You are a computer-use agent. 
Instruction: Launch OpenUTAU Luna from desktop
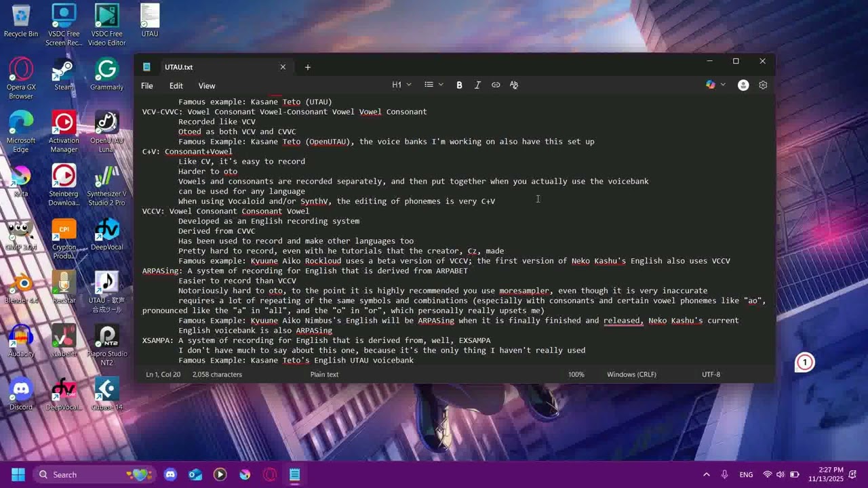point(106,132)
